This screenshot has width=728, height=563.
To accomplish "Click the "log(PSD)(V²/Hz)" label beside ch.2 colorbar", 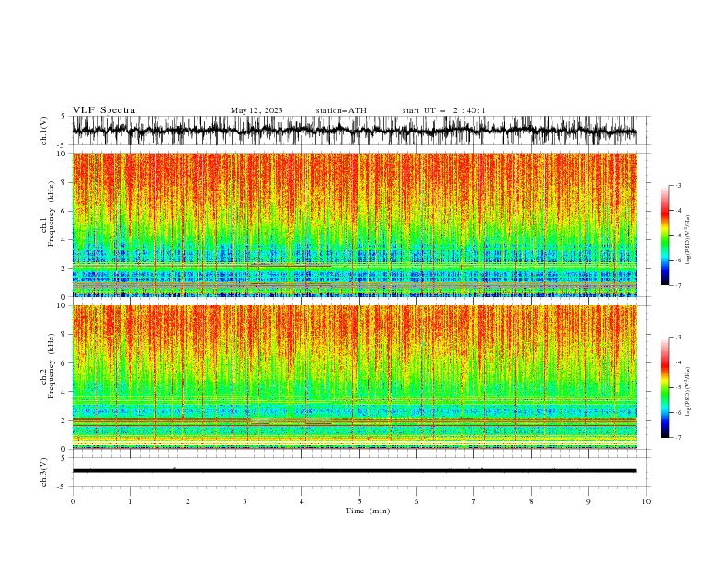I will coord(688,392).
